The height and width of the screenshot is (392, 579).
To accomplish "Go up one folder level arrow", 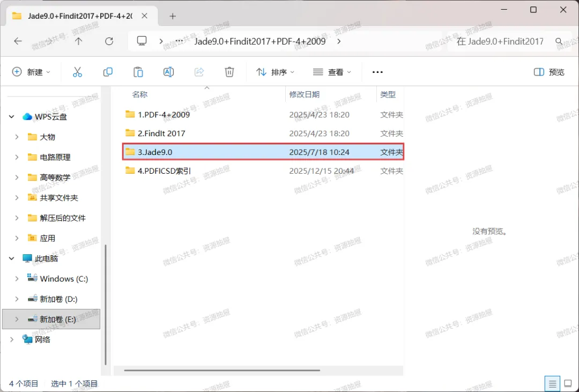I will (78, 41).
